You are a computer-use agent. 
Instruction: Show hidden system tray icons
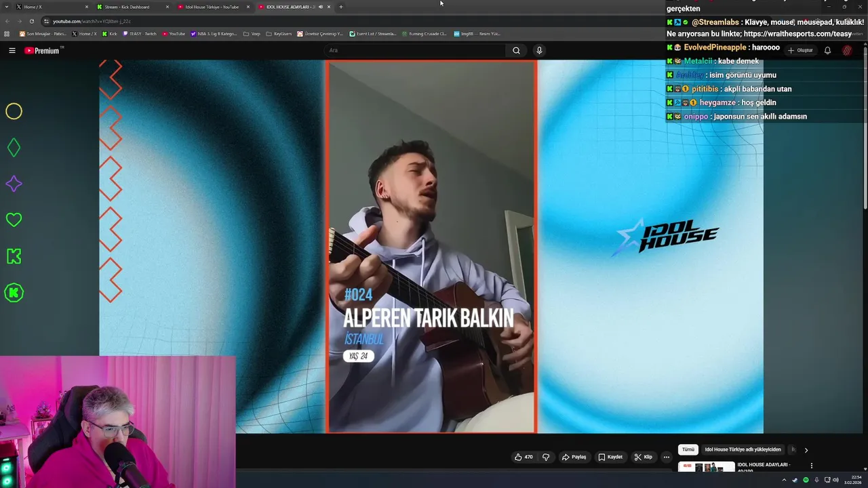[785, 480]
